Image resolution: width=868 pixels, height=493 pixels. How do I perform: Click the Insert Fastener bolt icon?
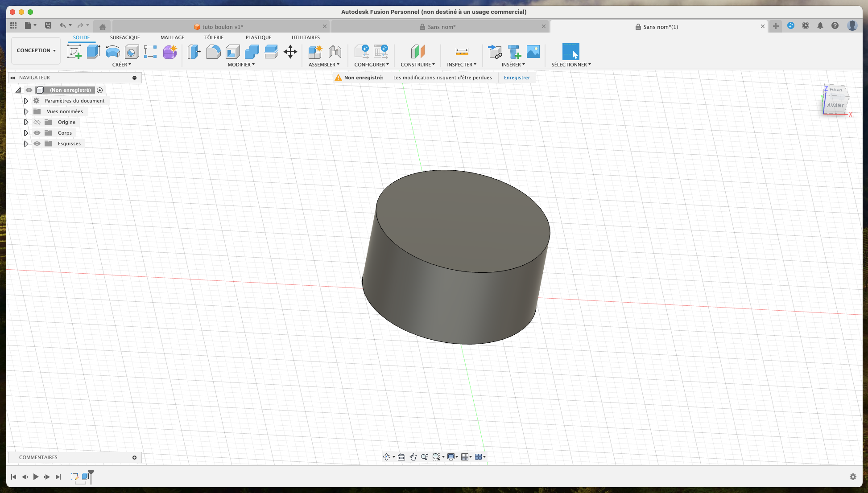tap(514, 52)
